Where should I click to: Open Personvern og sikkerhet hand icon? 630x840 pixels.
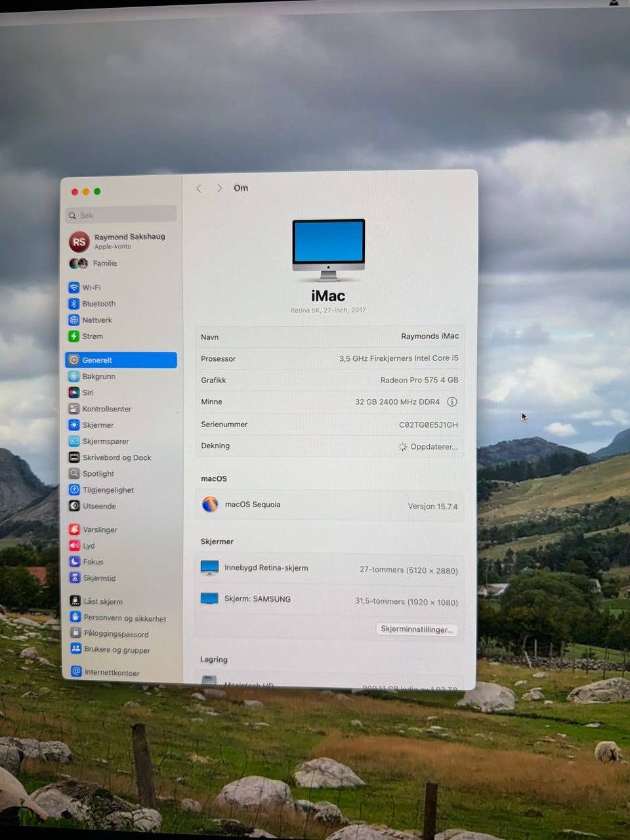pyautogui.click(x=75, y=617)
